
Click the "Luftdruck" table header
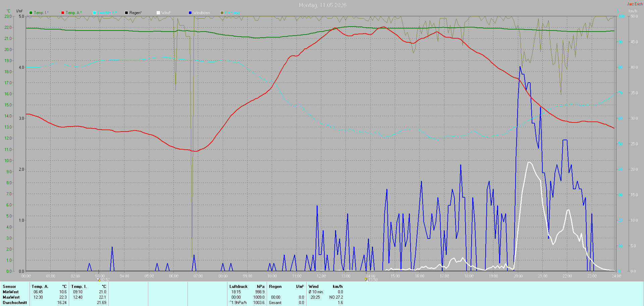(x=238, y=287)
